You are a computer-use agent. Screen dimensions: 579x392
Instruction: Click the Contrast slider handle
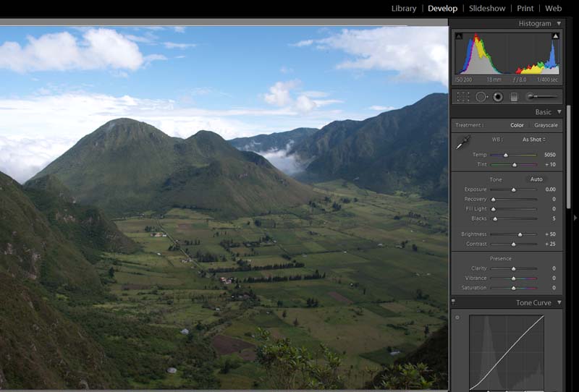[513, 244]
